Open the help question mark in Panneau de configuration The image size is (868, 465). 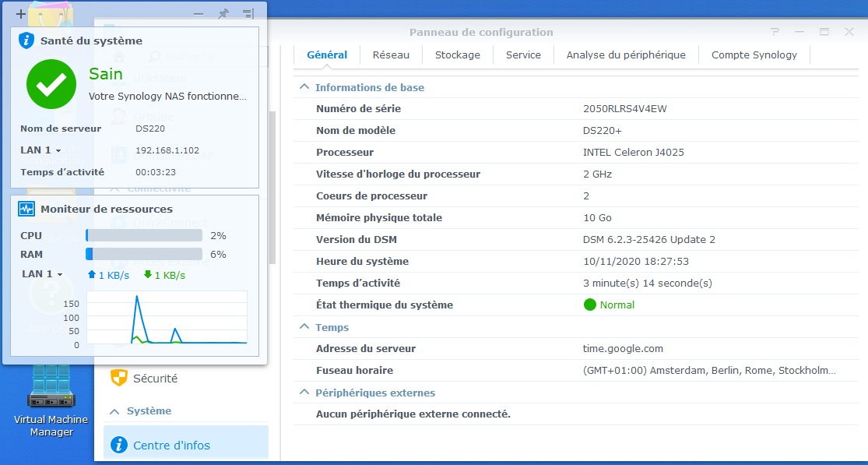[775, 32]
